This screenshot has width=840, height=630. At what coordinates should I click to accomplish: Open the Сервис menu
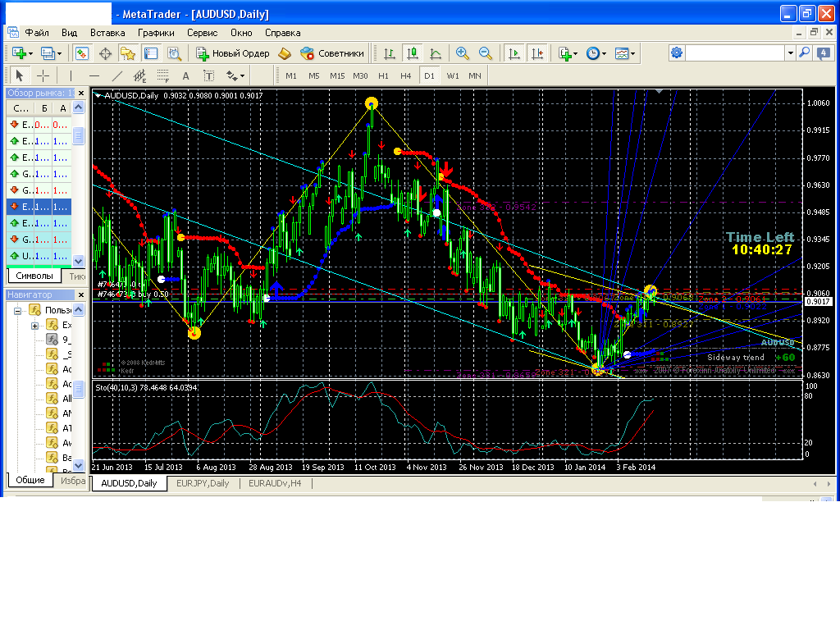(x=202, y=33)
